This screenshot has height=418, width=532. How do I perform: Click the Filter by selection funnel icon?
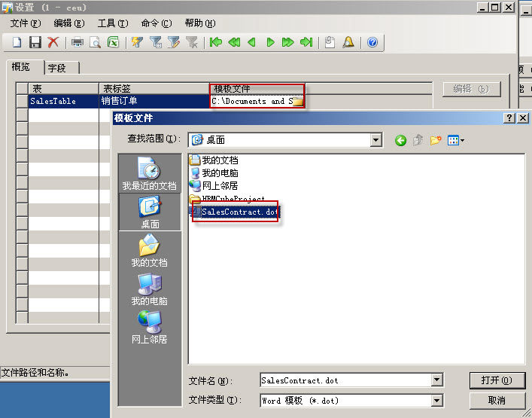point(156,42)
